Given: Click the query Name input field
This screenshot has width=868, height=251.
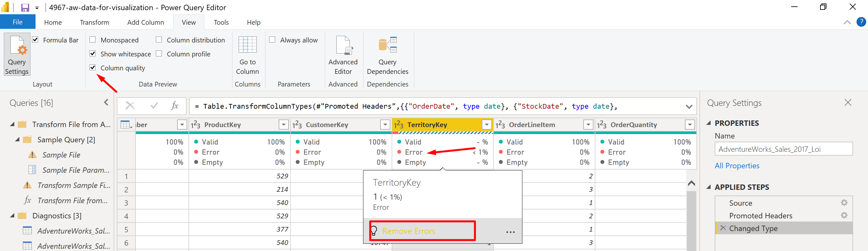Looking at the screenshot, I should click(x=784, y=149).
